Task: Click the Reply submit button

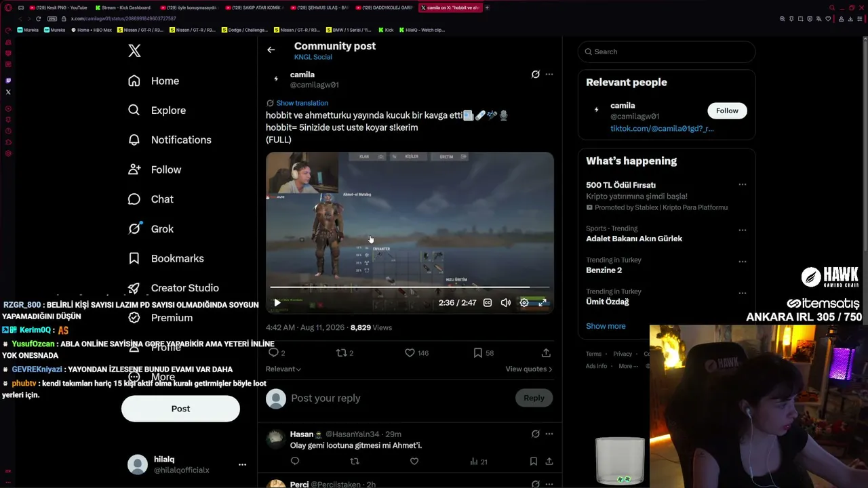Action: (x=534, y=398)
